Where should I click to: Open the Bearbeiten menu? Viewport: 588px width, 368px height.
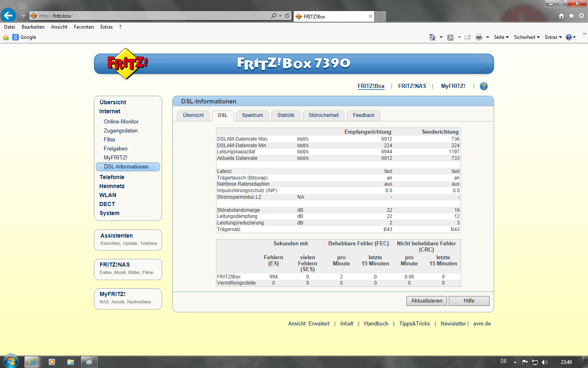33,27
